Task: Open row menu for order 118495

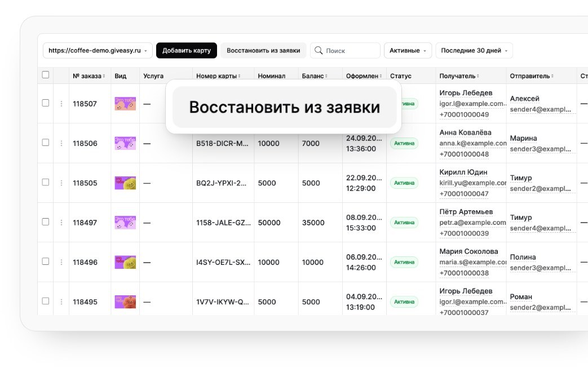Action: [61, 302]
